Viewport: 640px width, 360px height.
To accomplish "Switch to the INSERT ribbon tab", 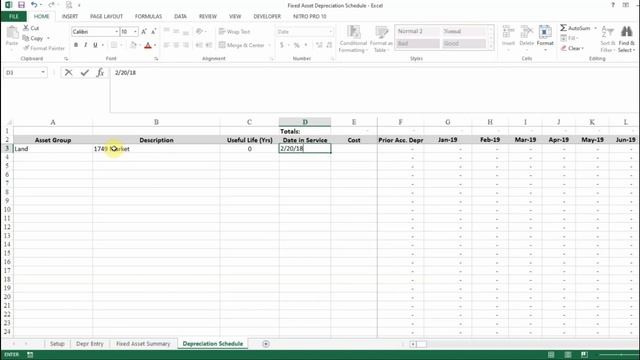I will tap(70, 16).
